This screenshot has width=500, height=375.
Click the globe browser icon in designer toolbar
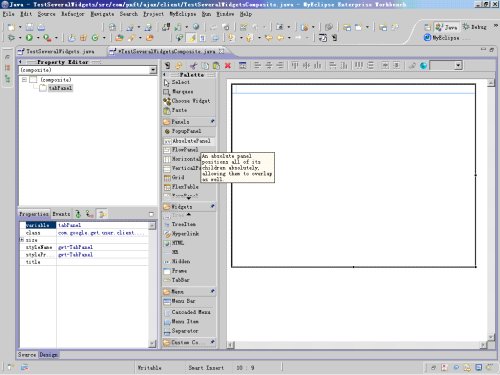coord(423,65)
